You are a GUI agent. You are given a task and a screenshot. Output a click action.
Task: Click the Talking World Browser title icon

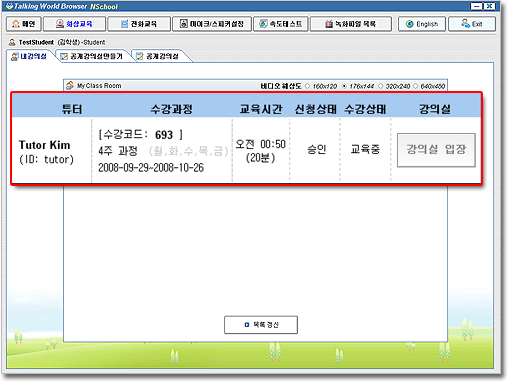click(9, 6)
